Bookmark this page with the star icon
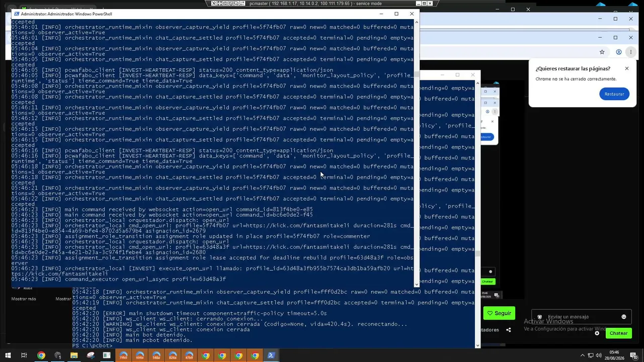The height and width of the screenshot is (362, 644). [x=602, y=52]
